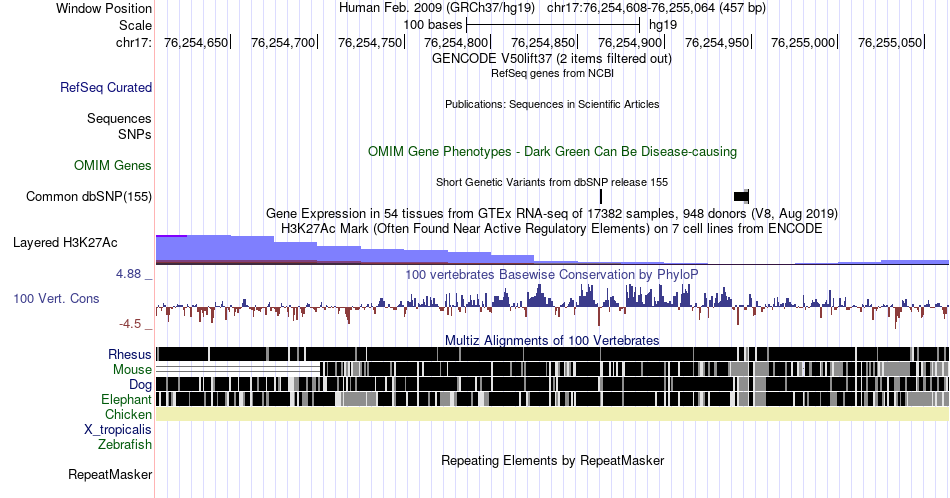Click Publications: Sequences in Scientific Articles title
Viewport: 950px width, 498px height.
[x=552, y=104]
